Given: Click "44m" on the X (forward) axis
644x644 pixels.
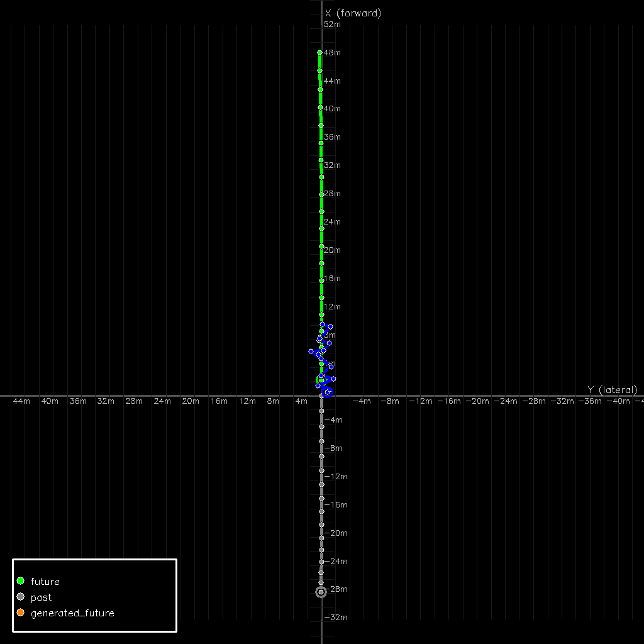Looking at the screenshot, I should coord(332,81).
